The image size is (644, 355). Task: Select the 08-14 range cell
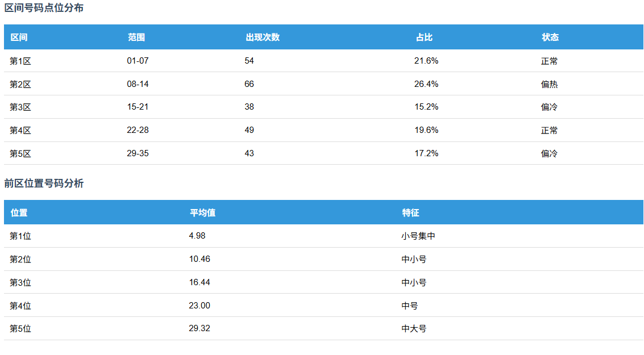point(138,84)
